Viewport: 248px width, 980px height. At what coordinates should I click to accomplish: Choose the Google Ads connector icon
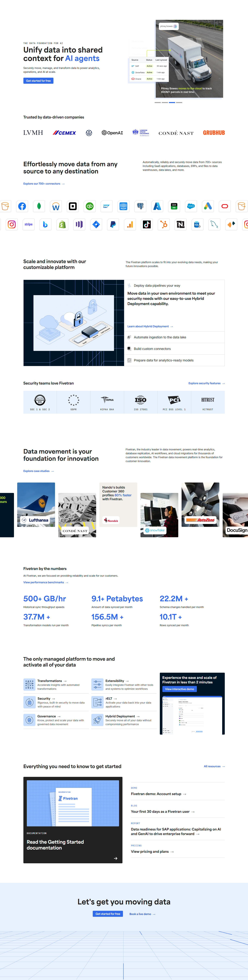[x=208, y=206]
